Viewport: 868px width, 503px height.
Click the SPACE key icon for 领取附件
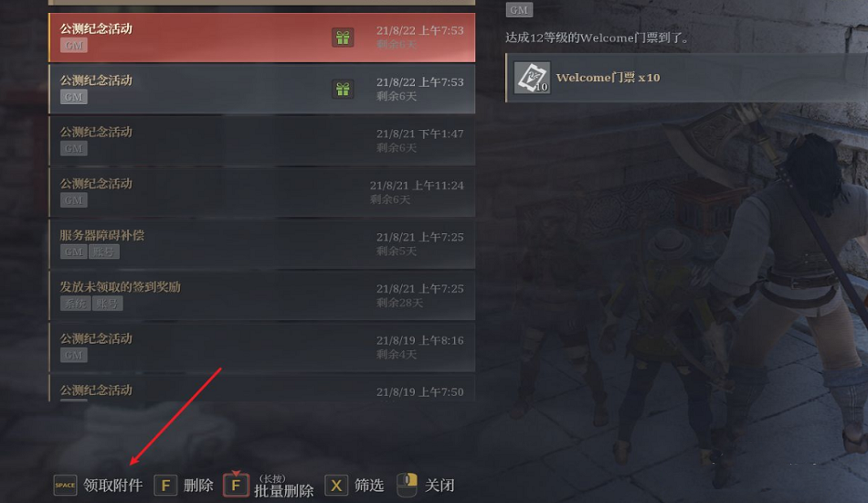click(65, 486)
